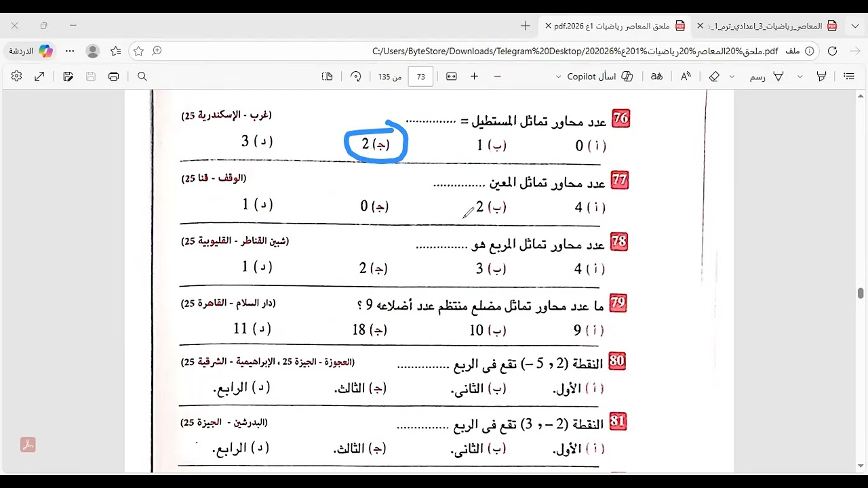Click the Adobe Acrobat floating icon
Screen dimensions: 868x488
(28, 445)
